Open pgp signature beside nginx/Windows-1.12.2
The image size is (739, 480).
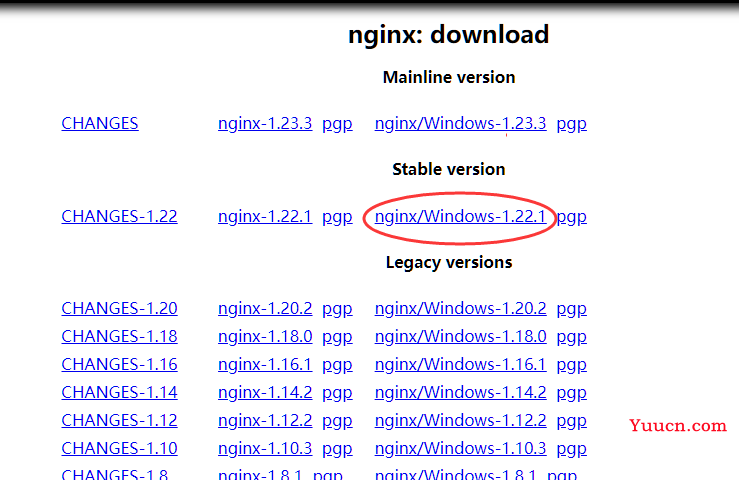coord(571,421)
